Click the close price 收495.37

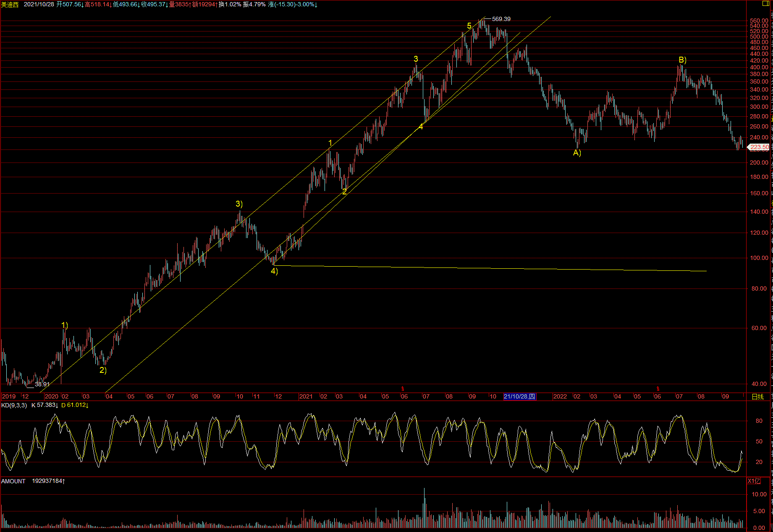(154, 4)
